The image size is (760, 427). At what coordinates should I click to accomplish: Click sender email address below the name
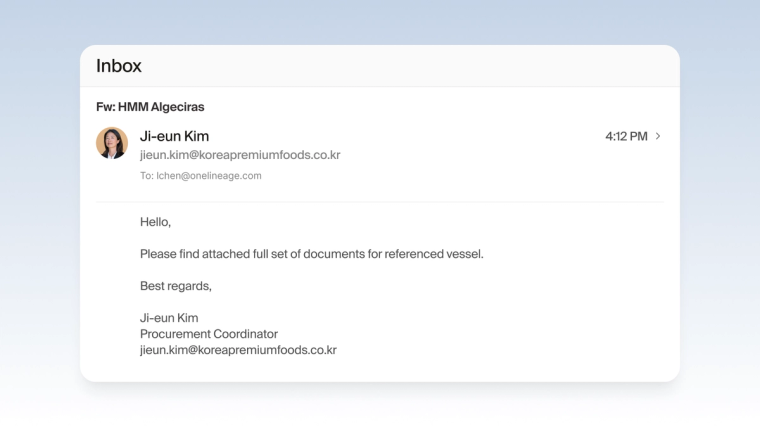240,155
